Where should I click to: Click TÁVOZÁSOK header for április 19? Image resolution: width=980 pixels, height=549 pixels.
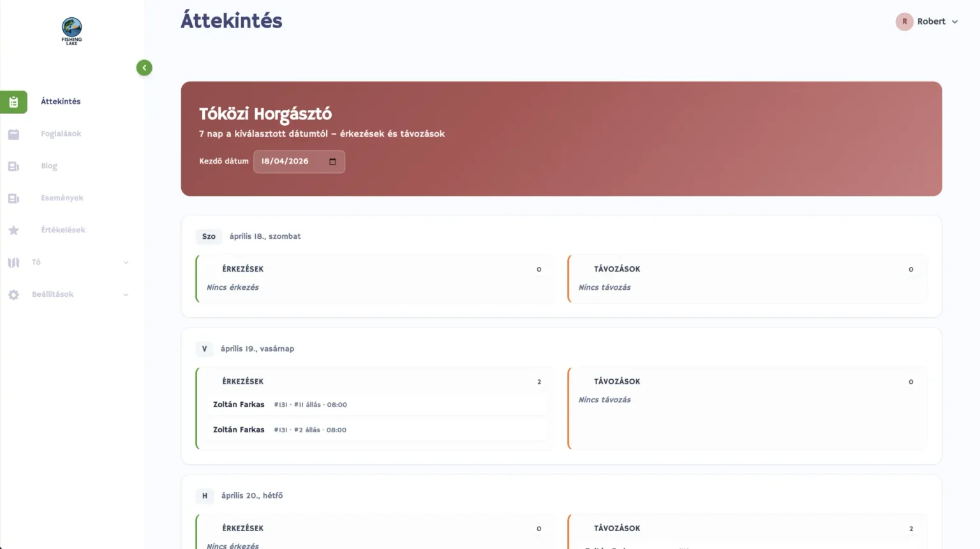point(617,382)
